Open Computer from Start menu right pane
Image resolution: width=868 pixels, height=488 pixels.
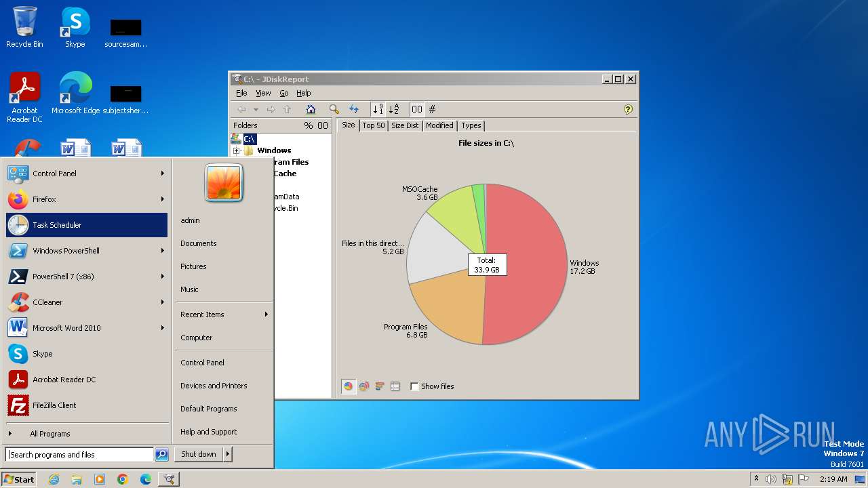197,338
